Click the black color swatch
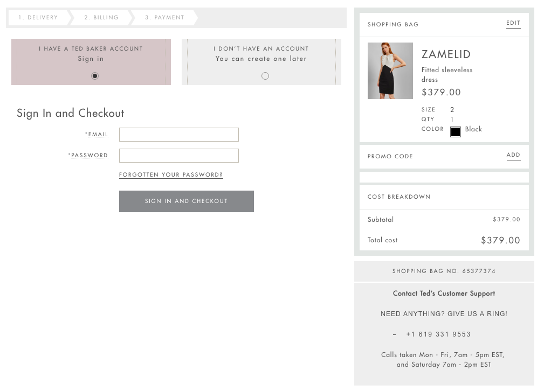 [x=456, y=132]
